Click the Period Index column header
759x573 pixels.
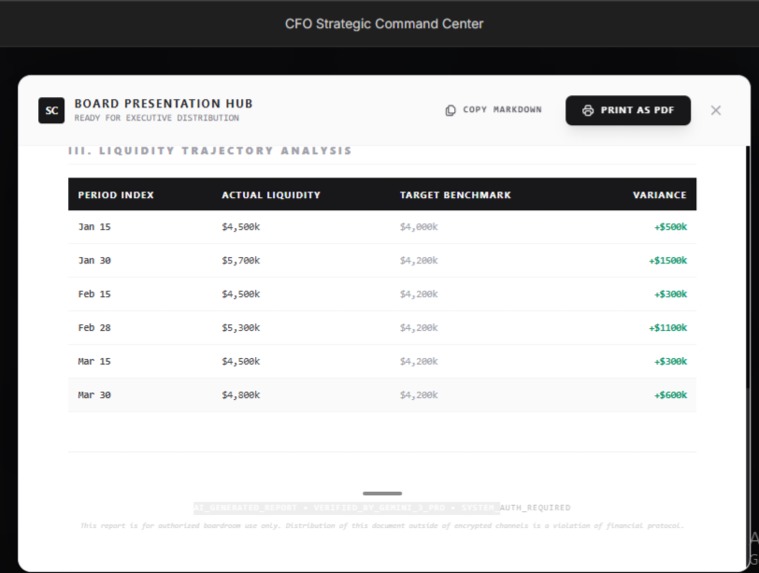[x=116, y=195]
